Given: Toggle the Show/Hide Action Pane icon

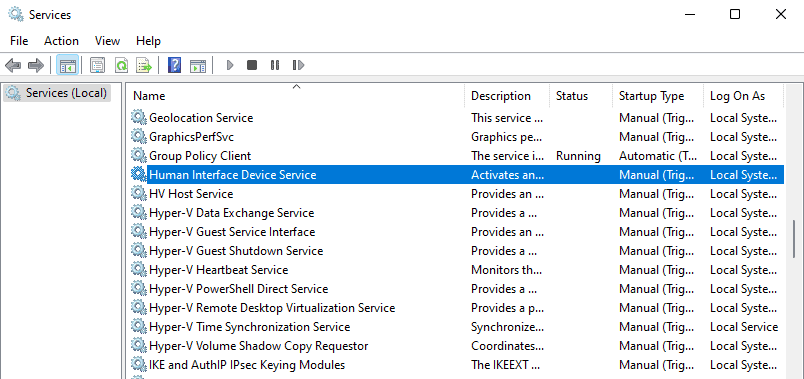Looking at the screenshot, I should [x=198, y=65].
